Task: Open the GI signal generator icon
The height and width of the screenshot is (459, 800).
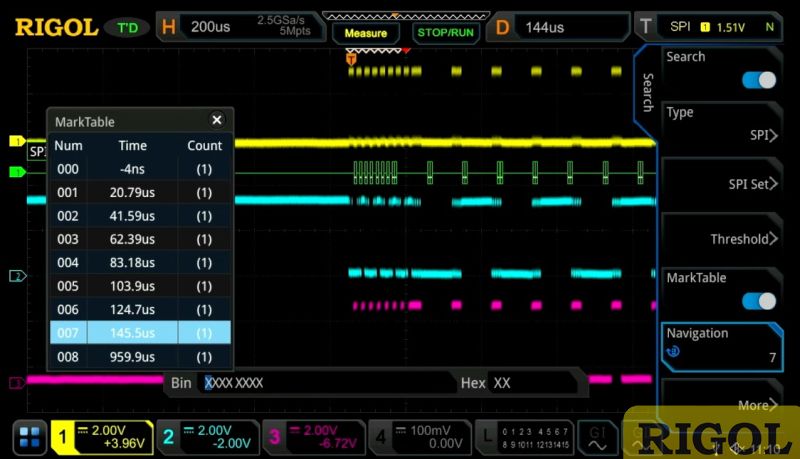Action: point(597,438)
